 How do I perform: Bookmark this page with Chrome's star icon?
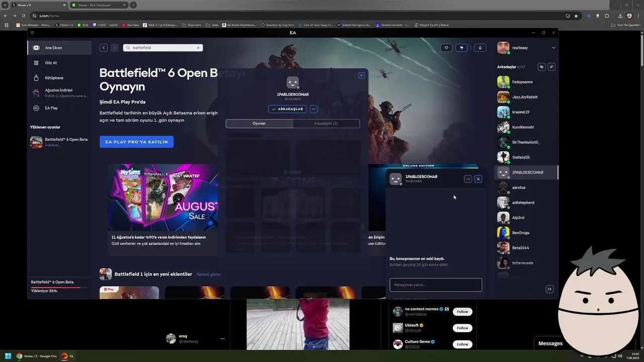tap(577, 16)
